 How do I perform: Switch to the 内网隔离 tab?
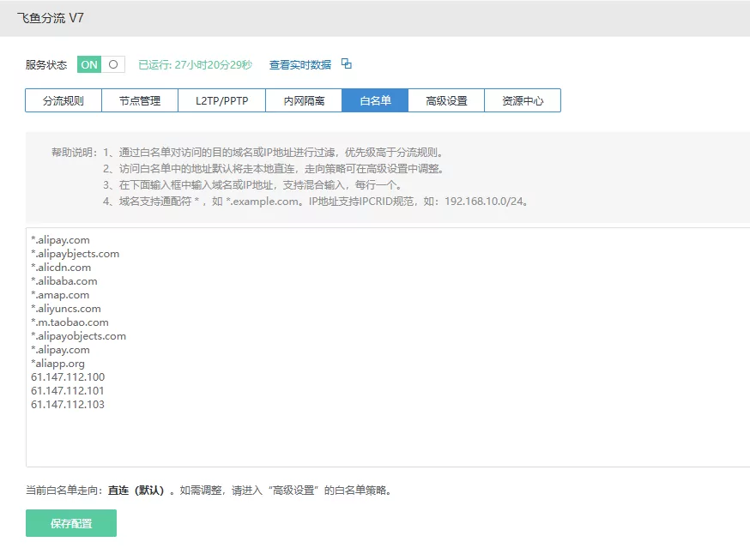pos(304,101)
